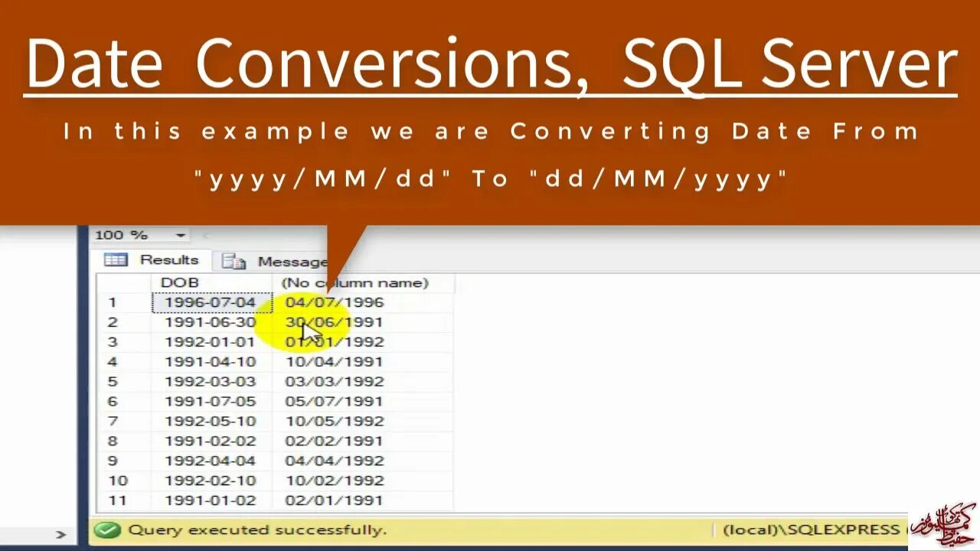Viewport: 980px width, 551px height.
Task: Select converted date cell 10/02/1992
Action: [363, 481]
